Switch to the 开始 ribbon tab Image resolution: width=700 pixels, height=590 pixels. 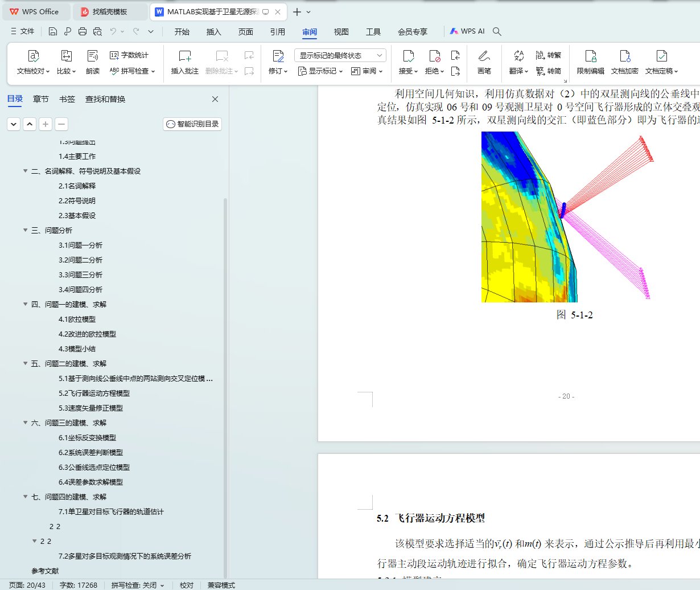182,32
